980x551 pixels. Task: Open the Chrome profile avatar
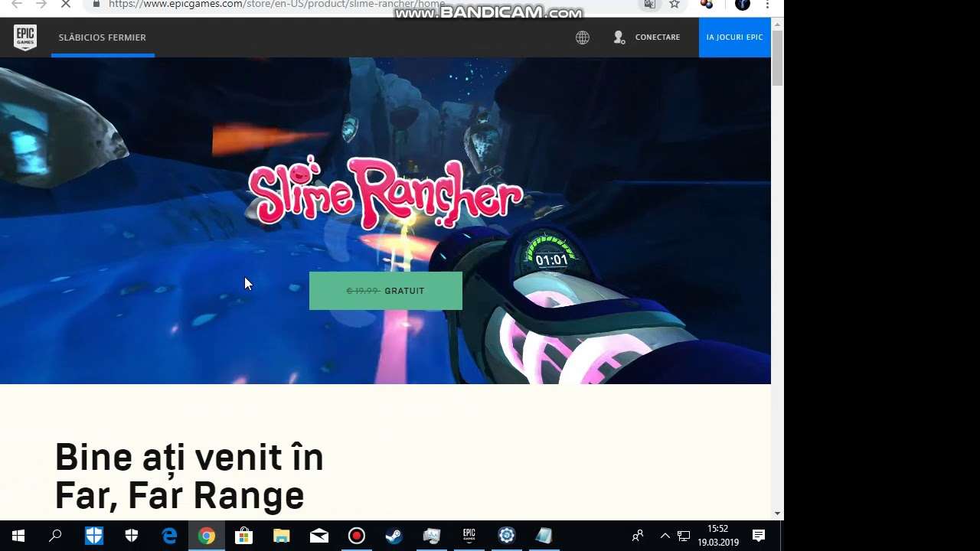coord(742,4)
